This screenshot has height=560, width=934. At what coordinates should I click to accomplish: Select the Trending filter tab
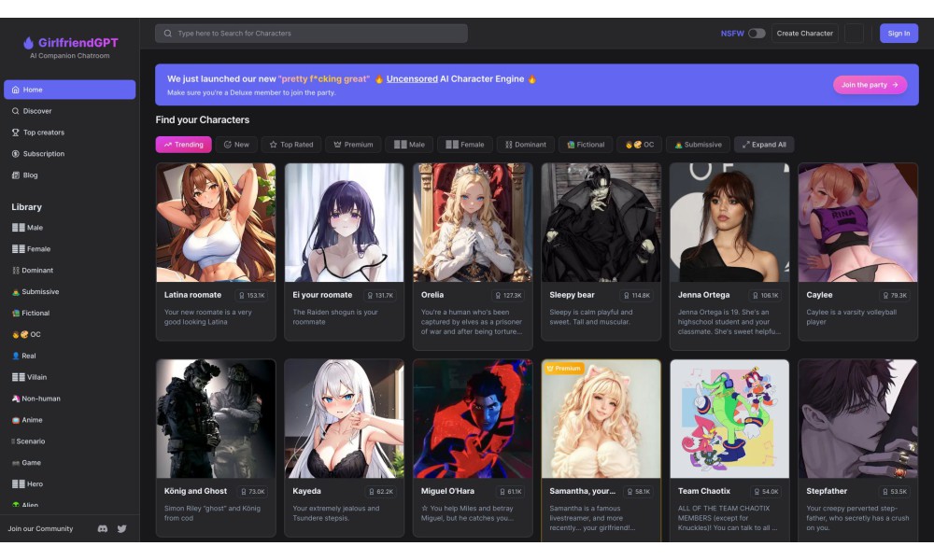tap(183, 145)
